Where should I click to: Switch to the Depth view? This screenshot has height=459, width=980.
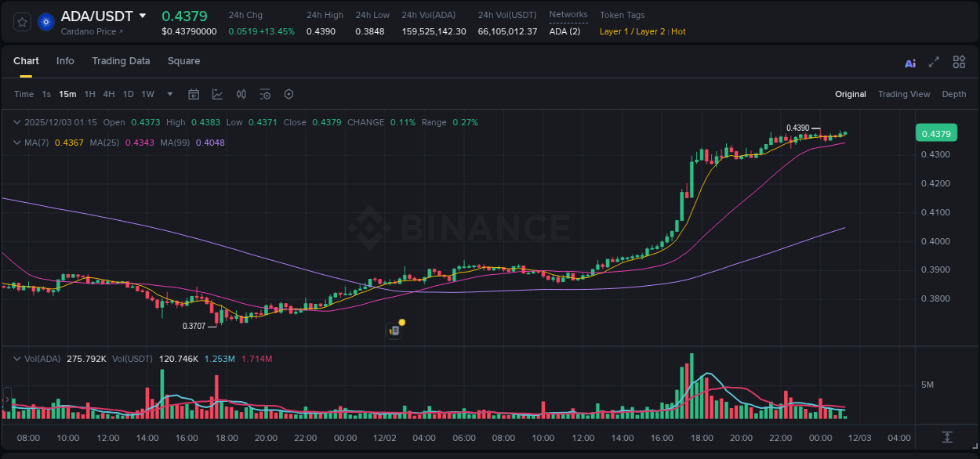pyautogui.click(x=953, y=94)
